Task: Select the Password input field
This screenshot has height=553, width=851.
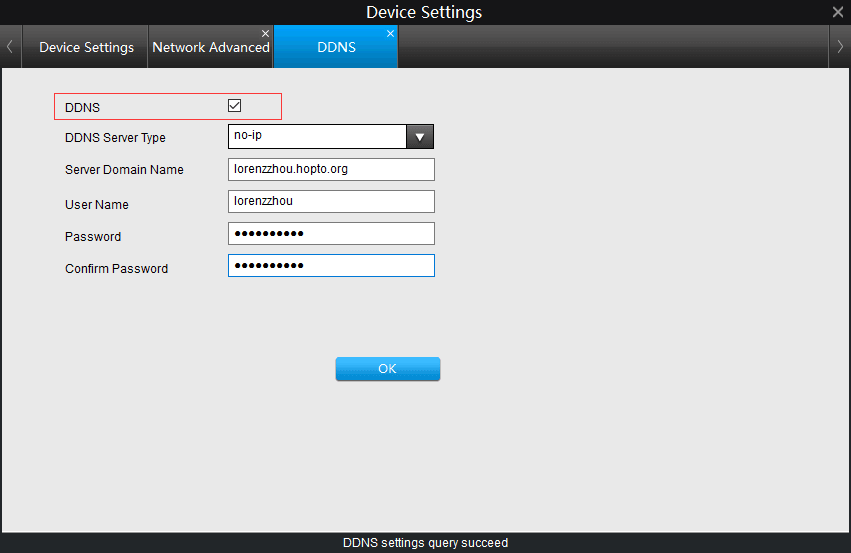Action: click(x=331, y=233)
